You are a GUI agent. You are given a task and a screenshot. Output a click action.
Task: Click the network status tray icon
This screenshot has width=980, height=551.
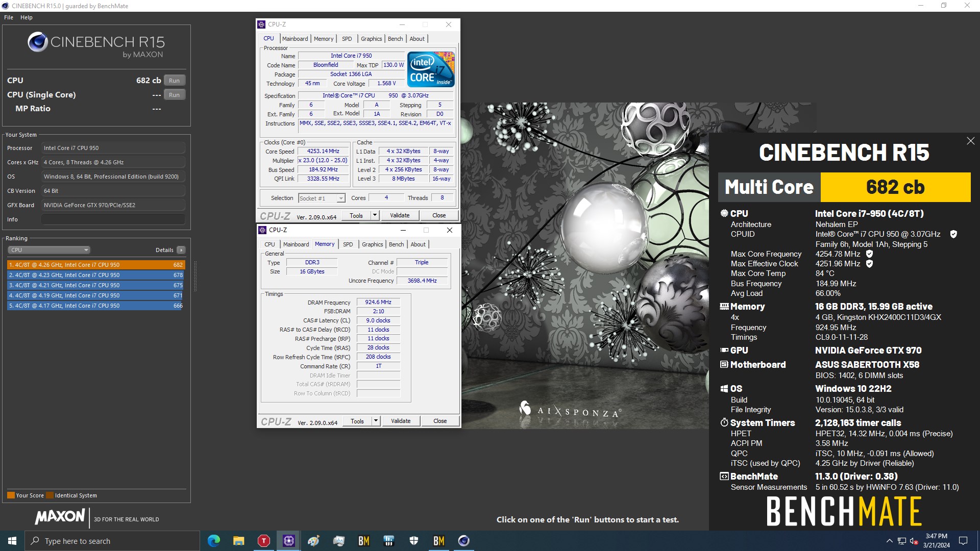902,541
